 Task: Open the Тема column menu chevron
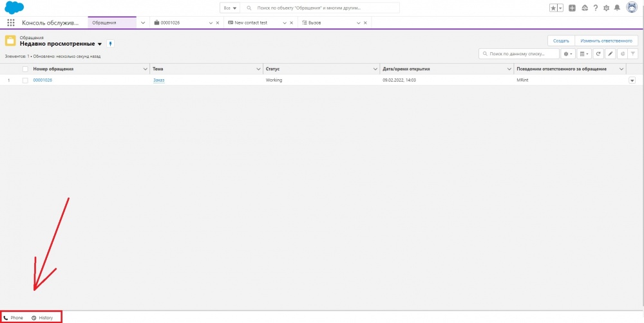point(258,69)
